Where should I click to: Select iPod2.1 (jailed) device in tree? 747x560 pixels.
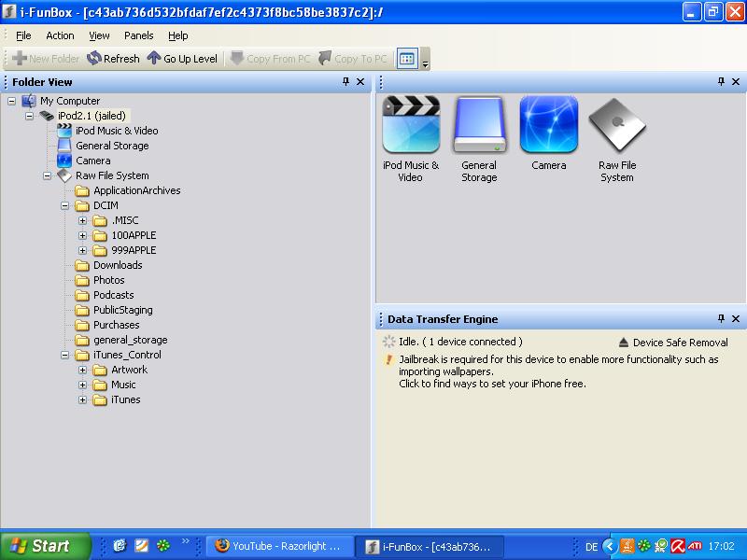[92, 116]
